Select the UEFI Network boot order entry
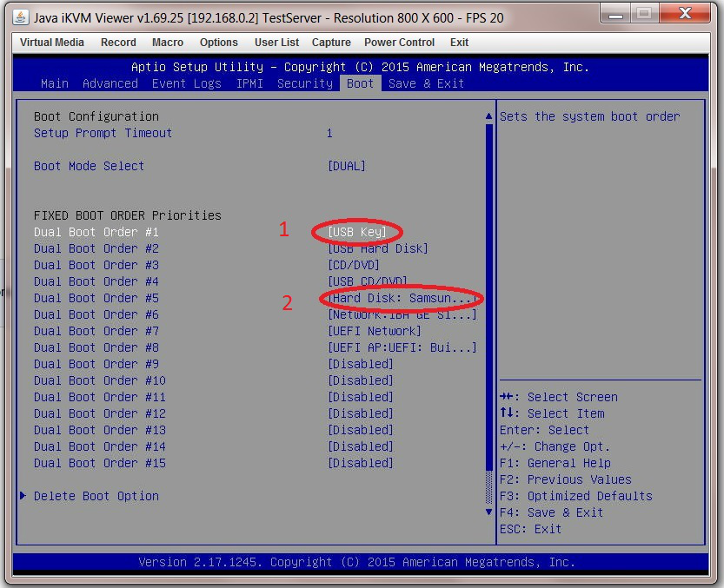724x588 pixels. point(374,331)
